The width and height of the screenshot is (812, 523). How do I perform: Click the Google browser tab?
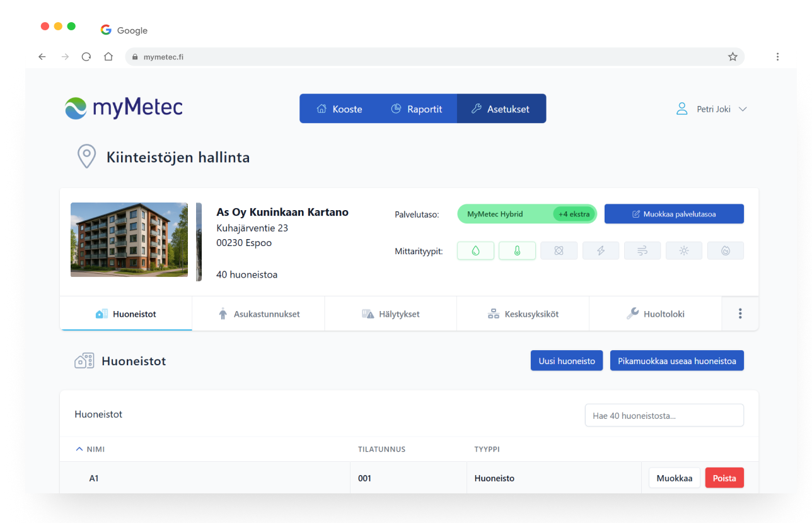click(124, 30)
